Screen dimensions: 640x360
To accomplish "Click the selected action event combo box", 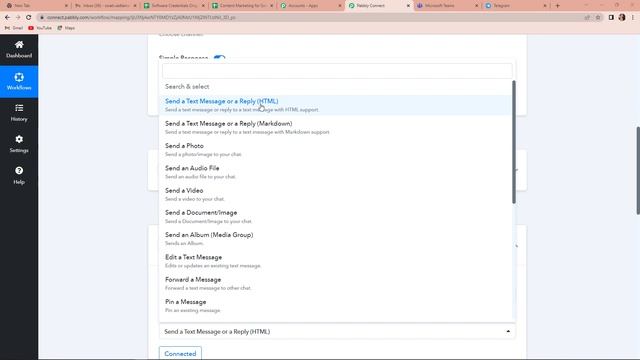I will click(337, 331).
